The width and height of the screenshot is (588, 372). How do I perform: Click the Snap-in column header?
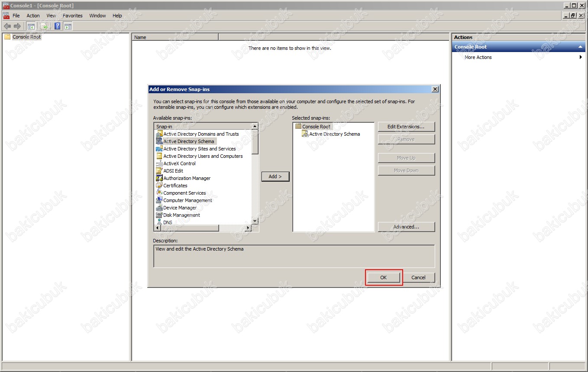203,127
